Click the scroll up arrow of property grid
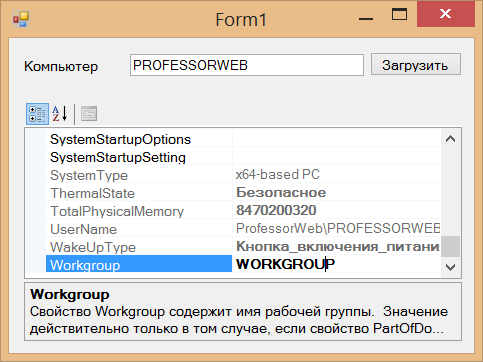Screen dimensions: 483x362 450,139
